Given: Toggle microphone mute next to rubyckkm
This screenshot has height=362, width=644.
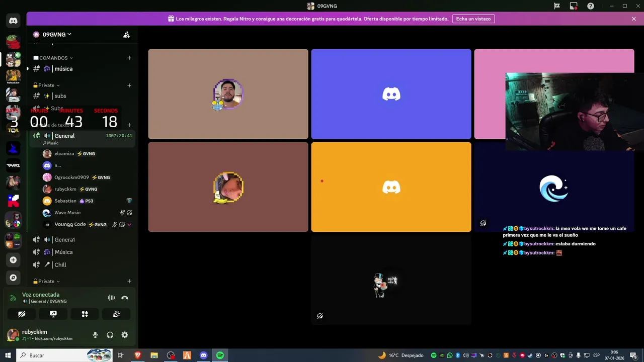Looking at the screenshot, I should [95, 335].
